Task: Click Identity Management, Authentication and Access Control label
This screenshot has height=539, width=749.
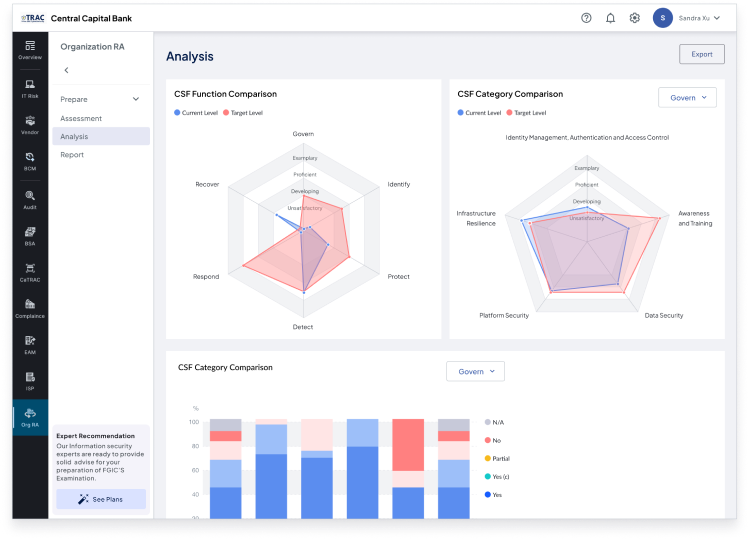Action: pos(587,138)
